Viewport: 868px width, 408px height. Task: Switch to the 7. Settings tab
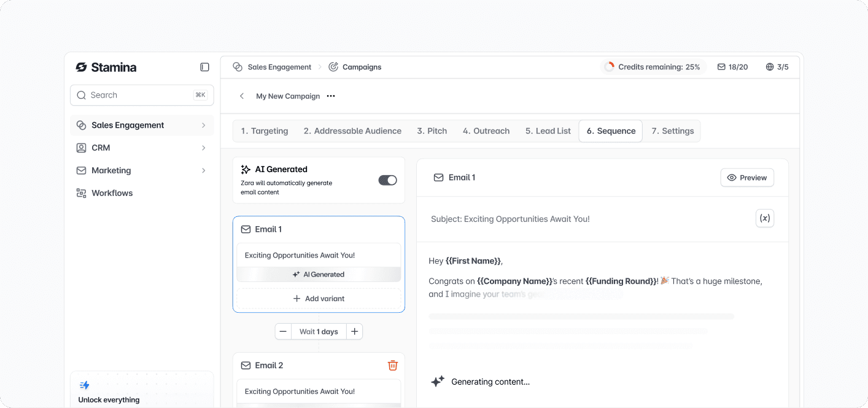tap(673, 131)
